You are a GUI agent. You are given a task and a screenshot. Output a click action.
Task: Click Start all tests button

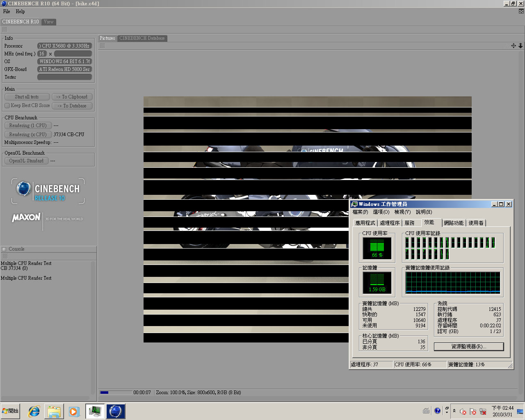pos(27,97)
